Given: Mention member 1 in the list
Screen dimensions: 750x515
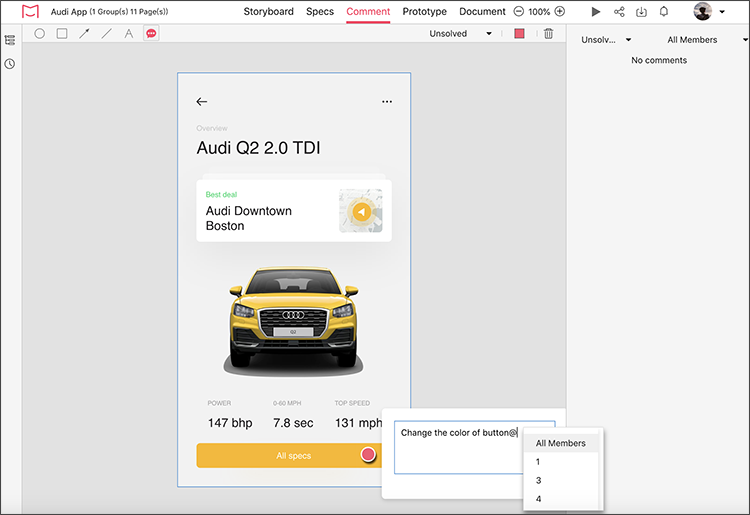Looking at the screenshot, I should [561, 462].
